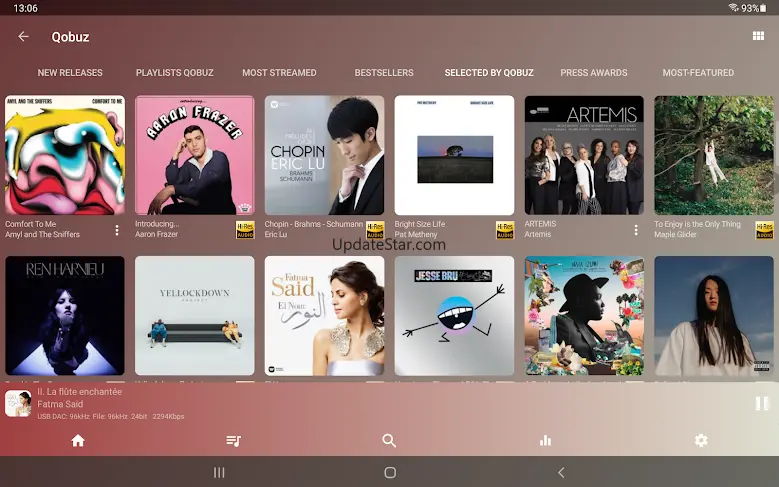The width and height of the screenshot is (779, 487).
Task: Select the PLAYLISTS QOBUZ tab
Action: (x=174, y=73)
